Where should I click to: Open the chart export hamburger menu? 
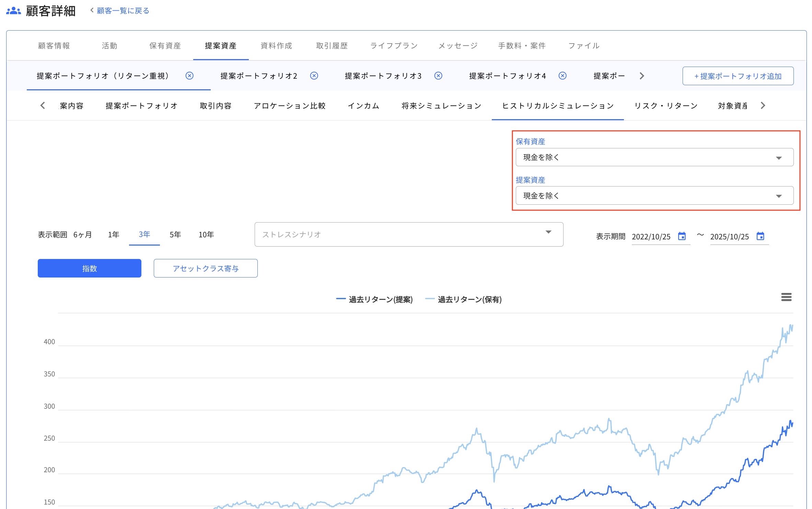coord(786,297)
